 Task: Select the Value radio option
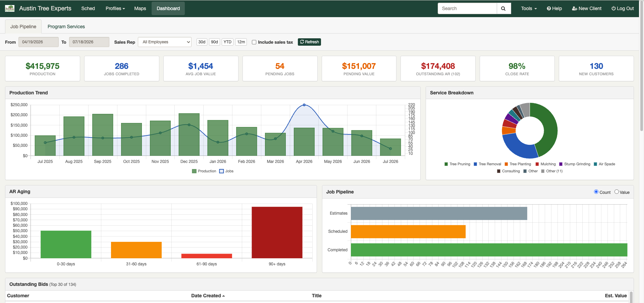click(616, 192)
